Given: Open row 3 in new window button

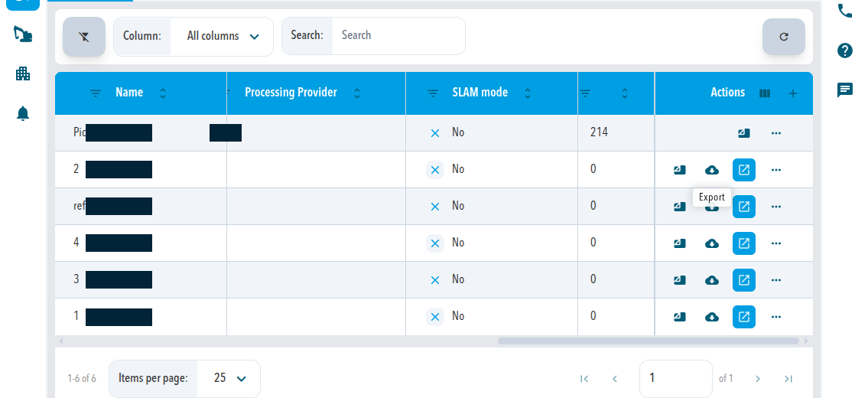Looking at the screenshot, I should (x=744, y=280).
